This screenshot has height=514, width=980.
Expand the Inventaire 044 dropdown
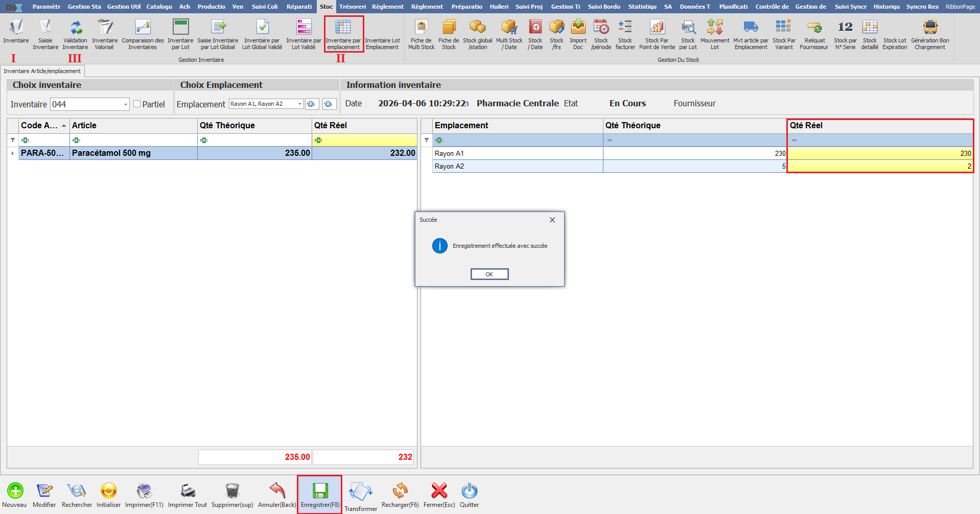click(x=125, y=105)
